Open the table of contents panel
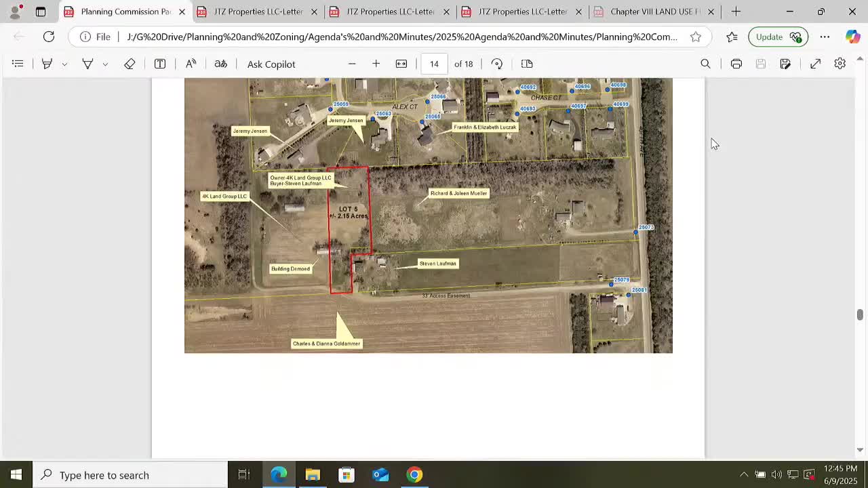 18,64
